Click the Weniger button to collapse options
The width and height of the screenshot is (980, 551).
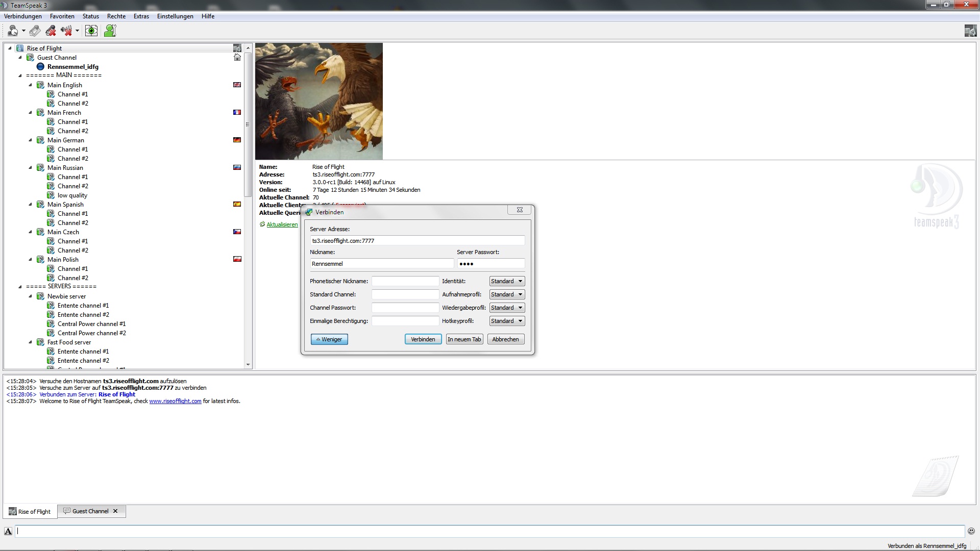pyautogui.click(x=329, y=339)
